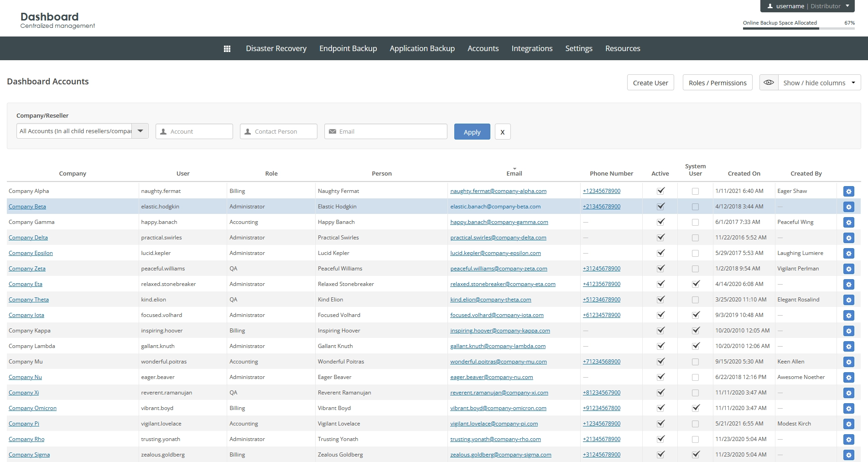868x462 pixels.
Task: Toggle System User checkbox for relaxed.stonebreaker
Action: pyautogui.click(x=695, y=284)
